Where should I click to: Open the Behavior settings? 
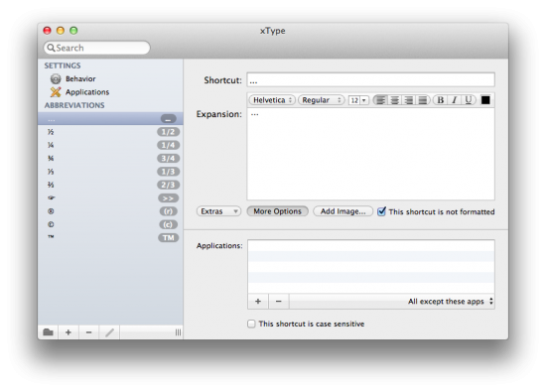click(x=80, y=79)
